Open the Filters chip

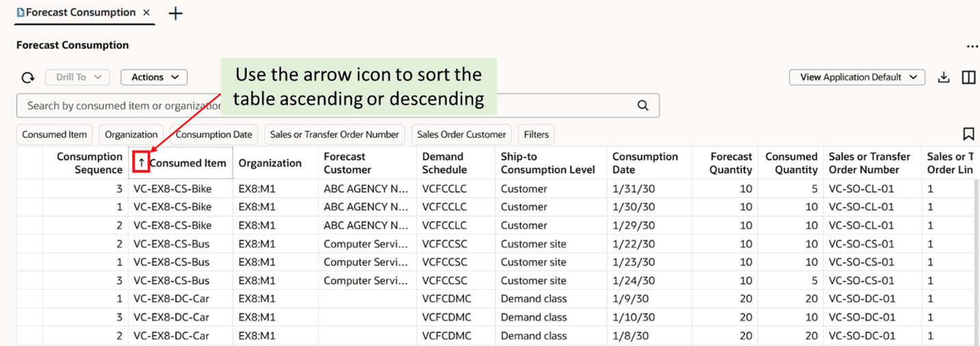click(536, 135)
